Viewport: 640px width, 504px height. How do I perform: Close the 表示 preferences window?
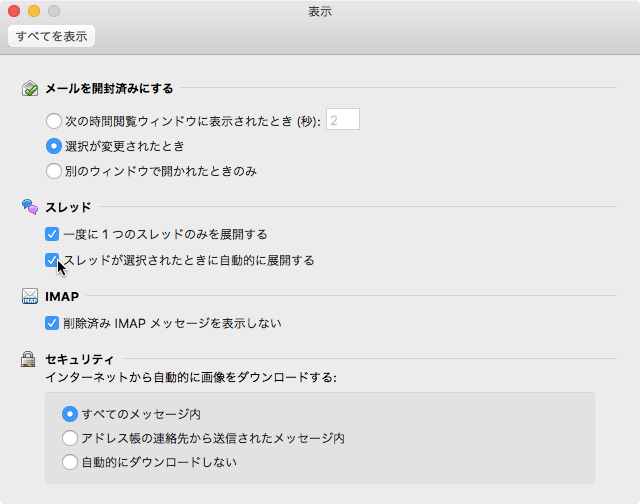14,12
